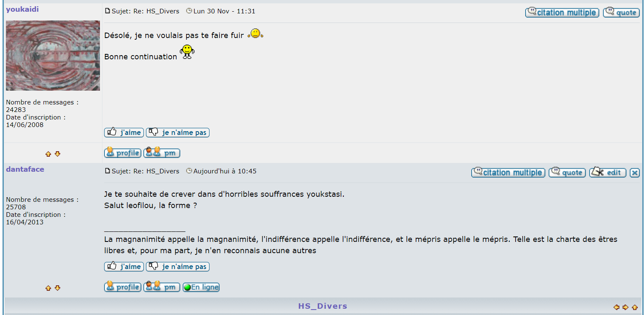Viewport: 644px width, 315px height.
Task: Edit dantaface's post
Action: [608, 173]
